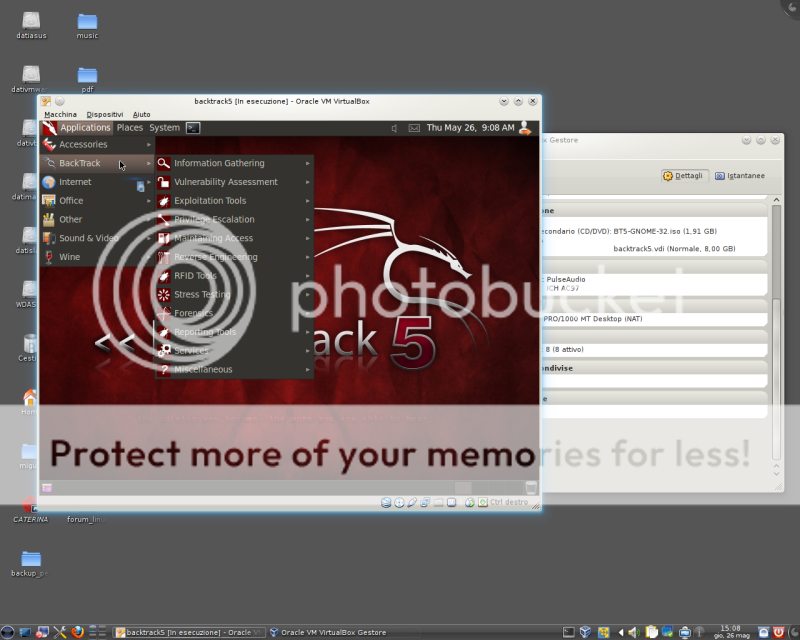The image size is (800, 640).
Task: Open the wrench and screwdriver settings icon
Action: (60, 633)
